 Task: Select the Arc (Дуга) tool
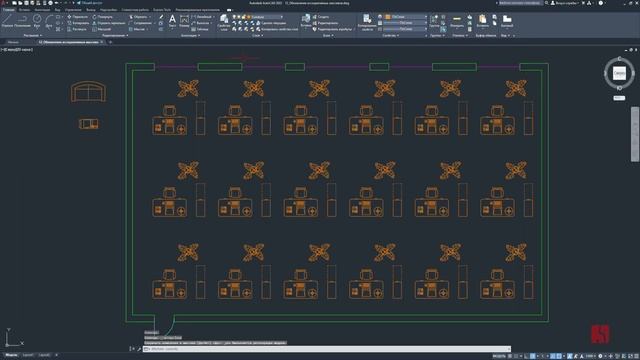coord(49,21)
